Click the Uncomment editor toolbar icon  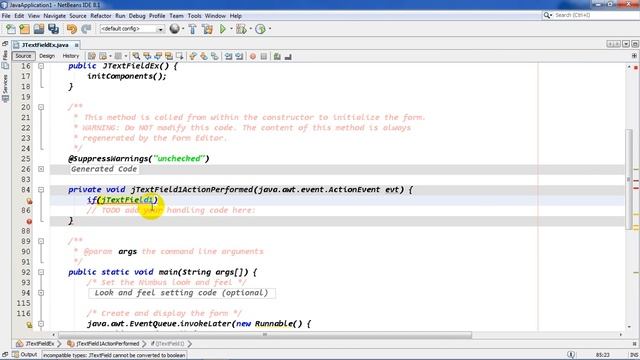pos(288,56)
